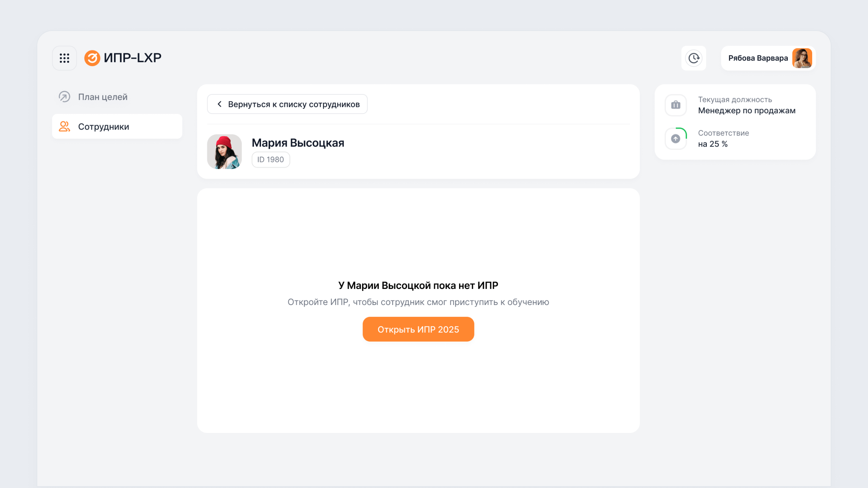Click the orange ИПР-LXP logo icon
The image size is (868, 488).
pyautogui.click(x=92, y=58)
